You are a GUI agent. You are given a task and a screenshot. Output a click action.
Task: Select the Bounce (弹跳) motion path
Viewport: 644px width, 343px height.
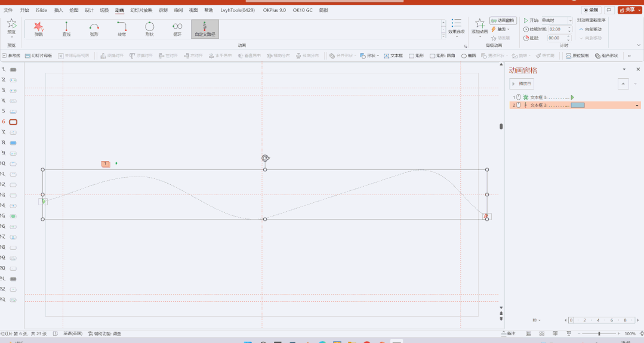(x=39, y=29)
